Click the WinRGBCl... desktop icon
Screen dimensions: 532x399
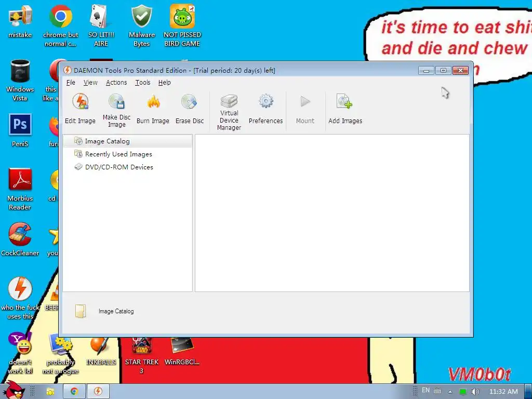click(182, 351)
